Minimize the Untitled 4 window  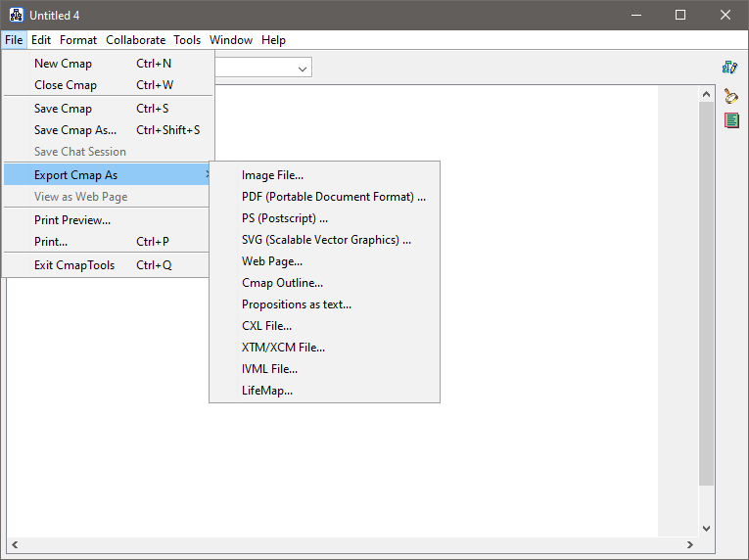[636, 15]
